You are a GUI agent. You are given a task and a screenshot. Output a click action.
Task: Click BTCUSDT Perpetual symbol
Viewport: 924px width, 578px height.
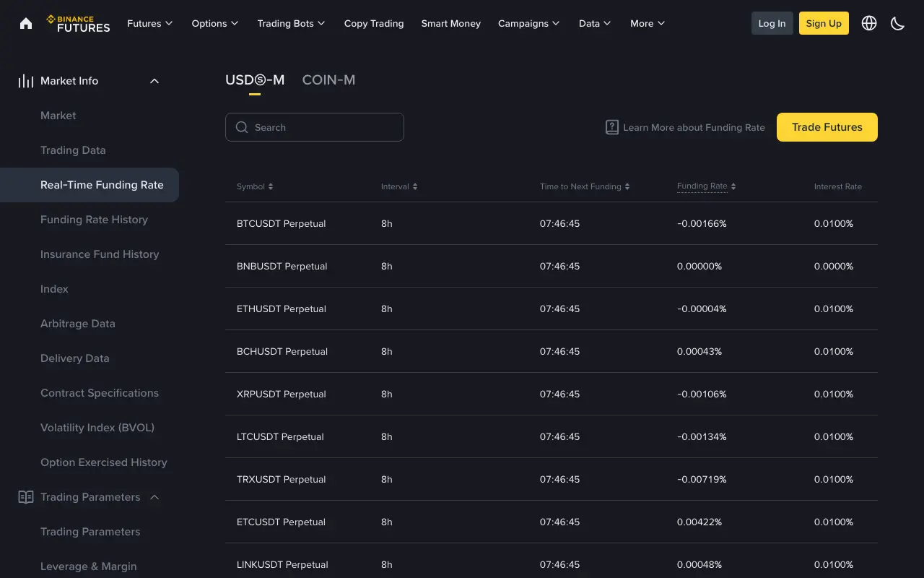(282, 224)
